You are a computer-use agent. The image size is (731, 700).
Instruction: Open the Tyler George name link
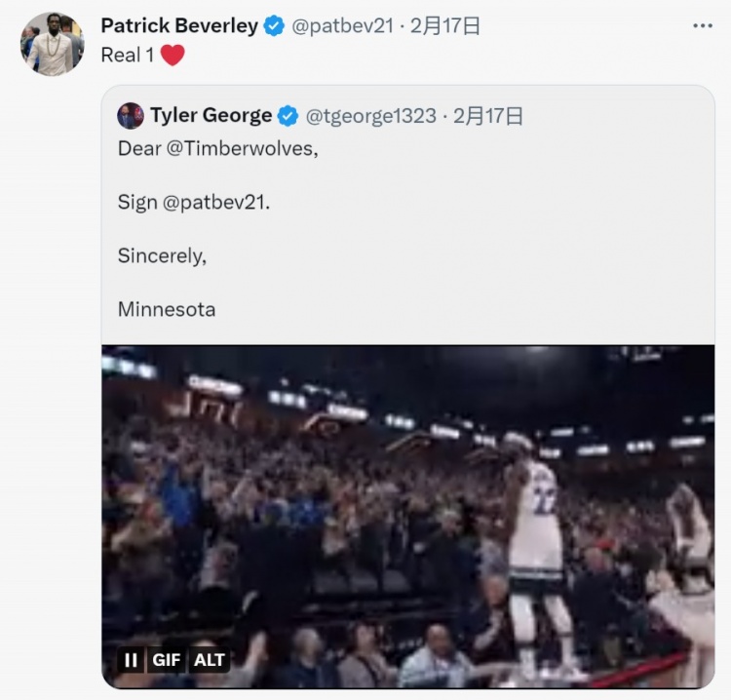tap(212, 115)
